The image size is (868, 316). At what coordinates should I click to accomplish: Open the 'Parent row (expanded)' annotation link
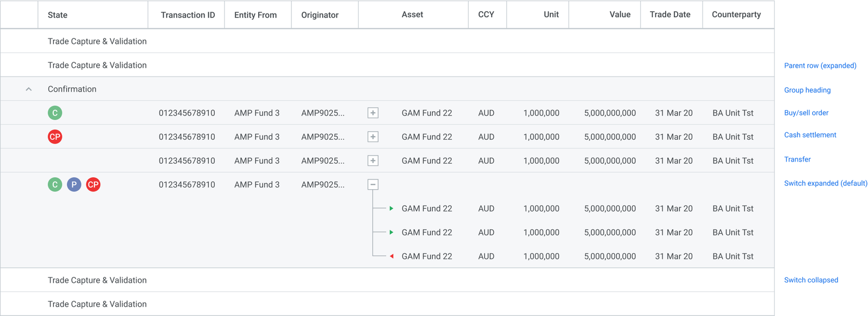(x=820, y=66)
